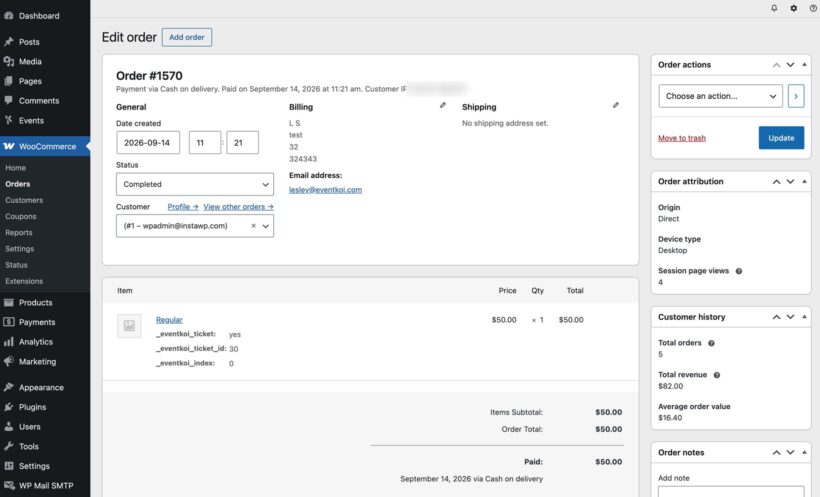Click the Tools wrench icon
This screenshot has height=497, width=820.
[x=8, y=446]
